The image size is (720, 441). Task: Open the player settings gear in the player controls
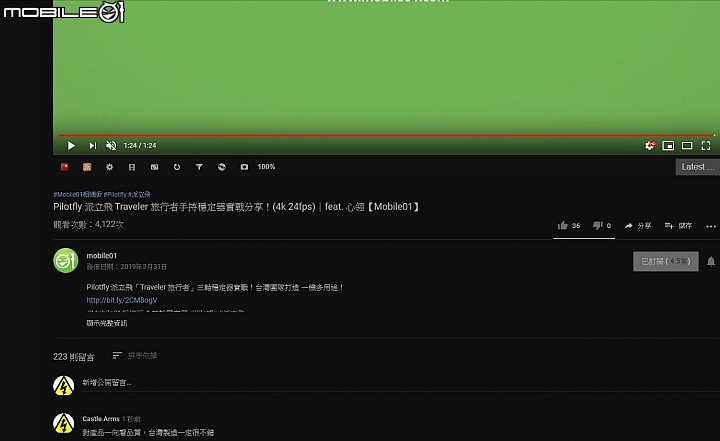pyautogui.click(x=650, y=146)
